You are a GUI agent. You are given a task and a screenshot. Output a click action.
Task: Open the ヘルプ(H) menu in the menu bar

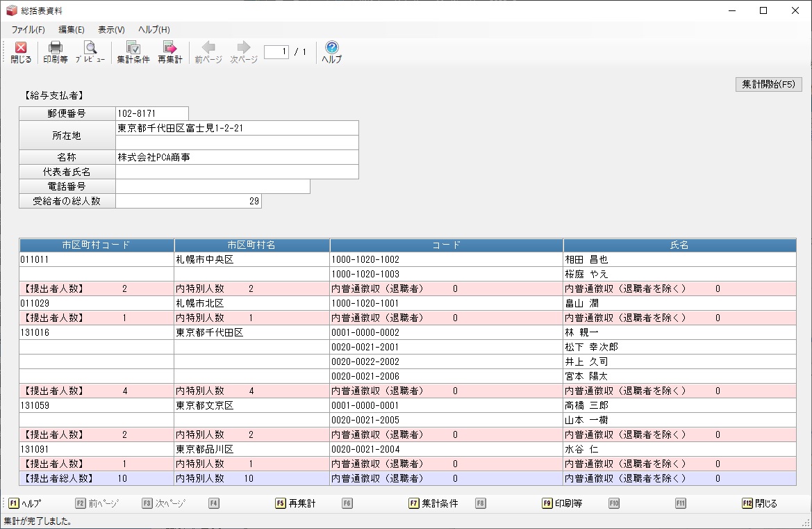click(x=154, y=30)
